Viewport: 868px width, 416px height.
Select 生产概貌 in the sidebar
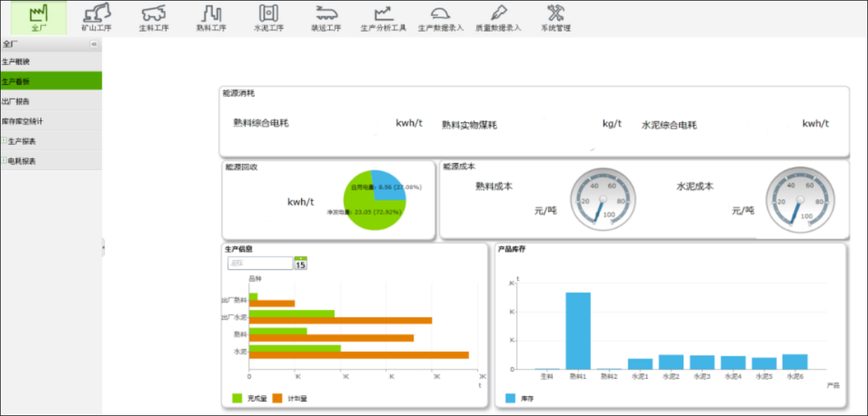(x=51, y=62)
